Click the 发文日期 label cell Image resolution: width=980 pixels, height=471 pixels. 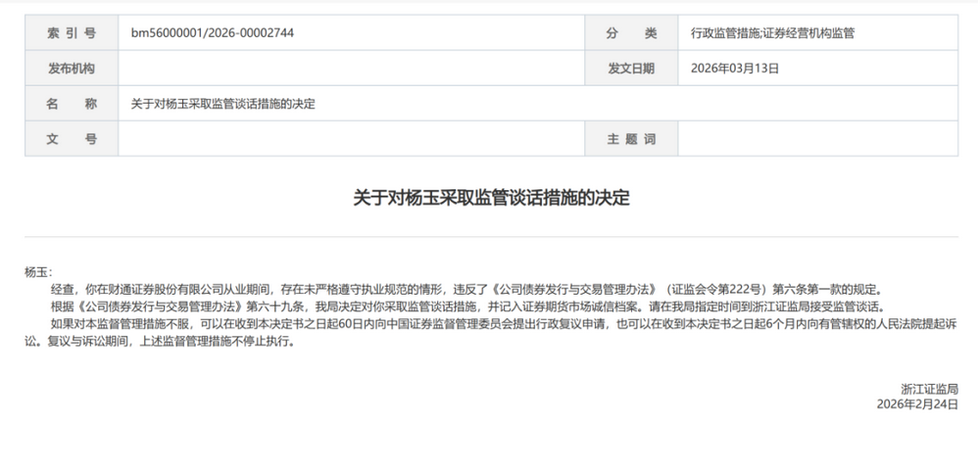(630, 69)
